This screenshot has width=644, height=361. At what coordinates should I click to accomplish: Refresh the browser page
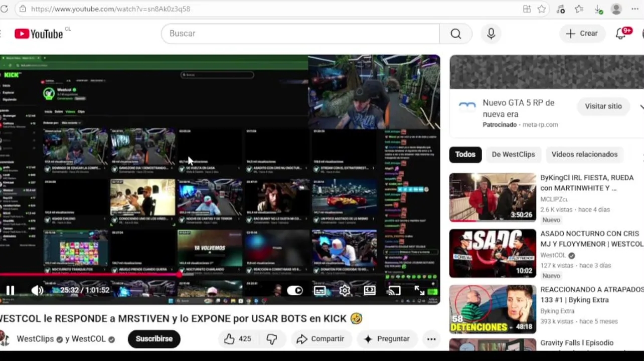(x=5, y=9)
